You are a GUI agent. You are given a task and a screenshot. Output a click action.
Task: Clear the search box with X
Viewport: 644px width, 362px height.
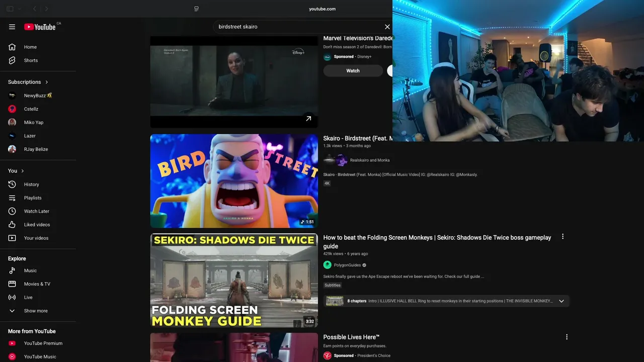387,27
